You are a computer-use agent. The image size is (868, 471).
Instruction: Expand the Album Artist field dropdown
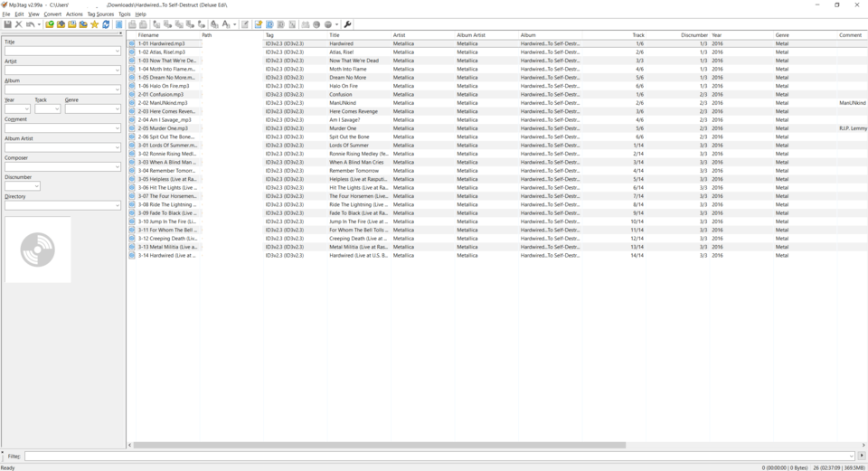pos(118,147)
